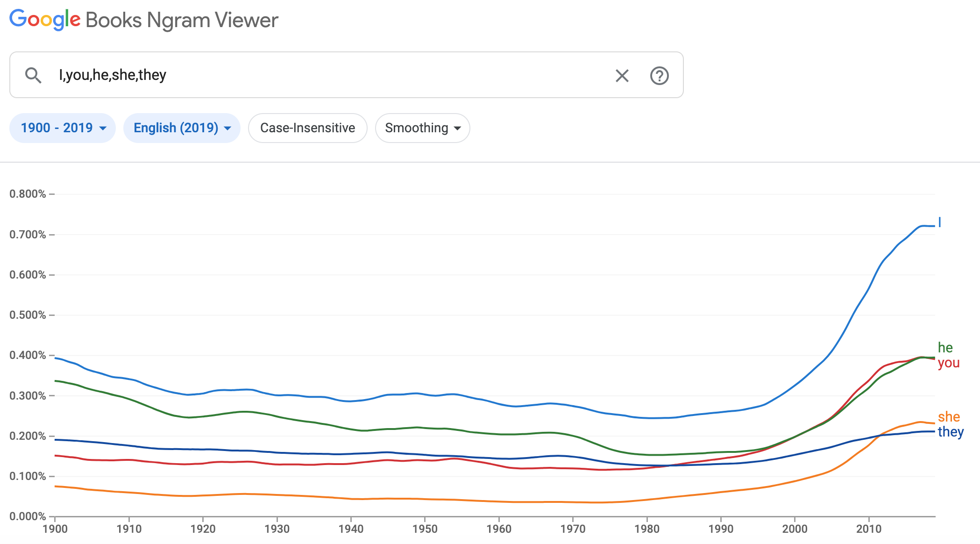Click the 1980 year mark on x-axis
This screenshot has width=980, height=544.
click(x=647, y=529)
